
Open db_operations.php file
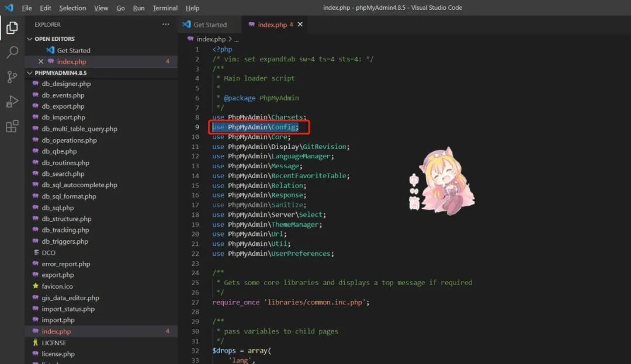[x=69, y=140]
